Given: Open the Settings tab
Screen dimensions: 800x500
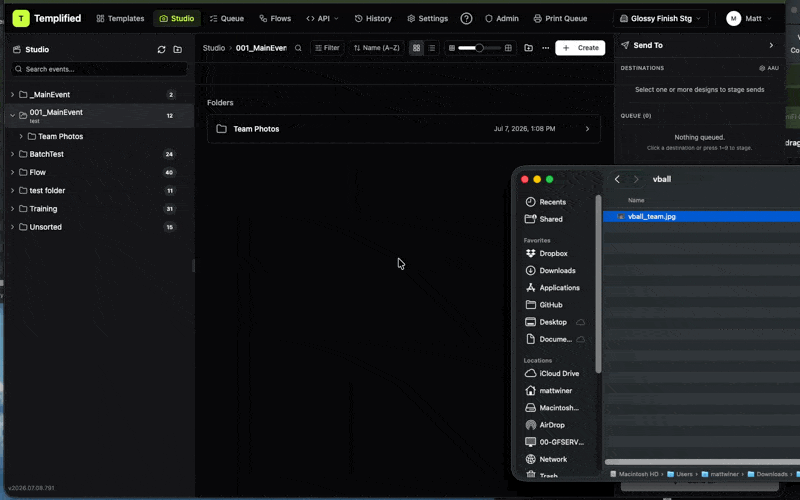Looking at the screenshot, I should coord(428,18).
